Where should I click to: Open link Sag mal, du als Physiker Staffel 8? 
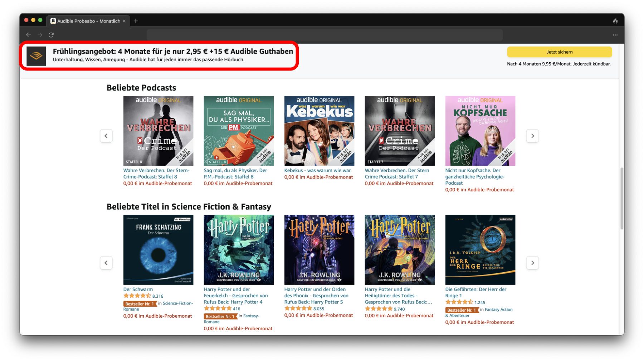tap(235, 174)
